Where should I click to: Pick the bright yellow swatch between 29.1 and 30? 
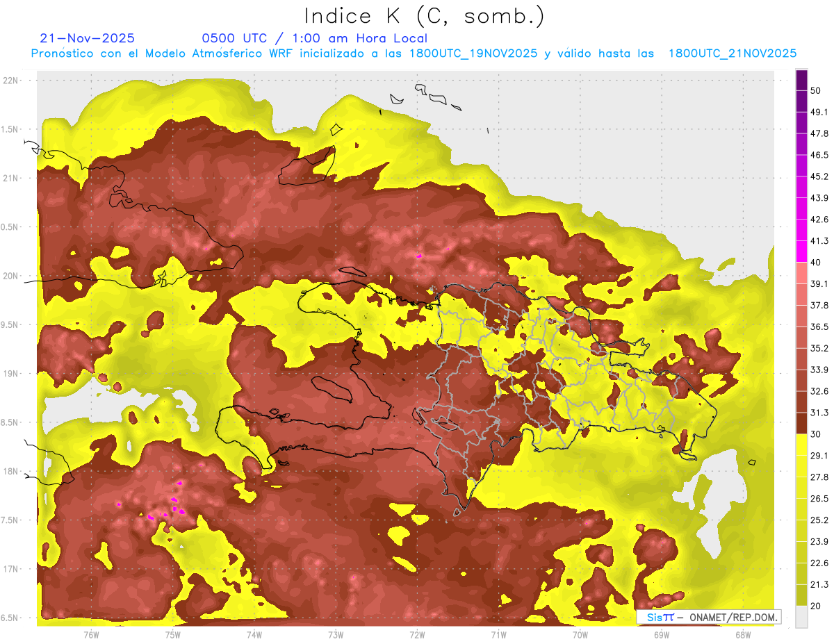[x=801, y=445]
